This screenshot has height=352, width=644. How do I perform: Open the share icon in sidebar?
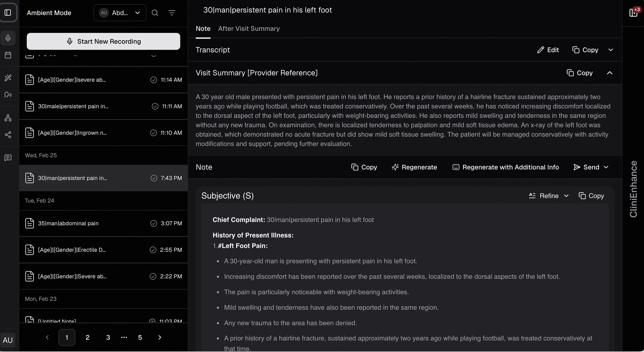[8, 135]
